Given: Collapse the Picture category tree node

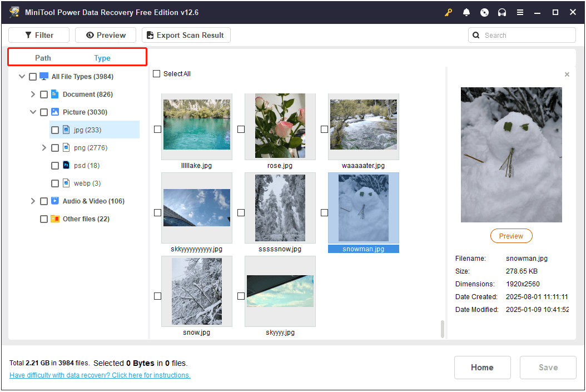Looking at the screenshot, I should pyautogui.click(x=33, y=112).
